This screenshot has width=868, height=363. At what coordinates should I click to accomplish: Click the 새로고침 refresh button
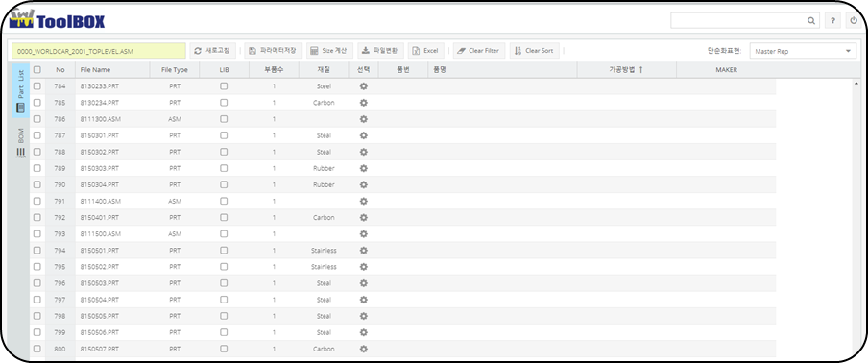coord(213,50)
